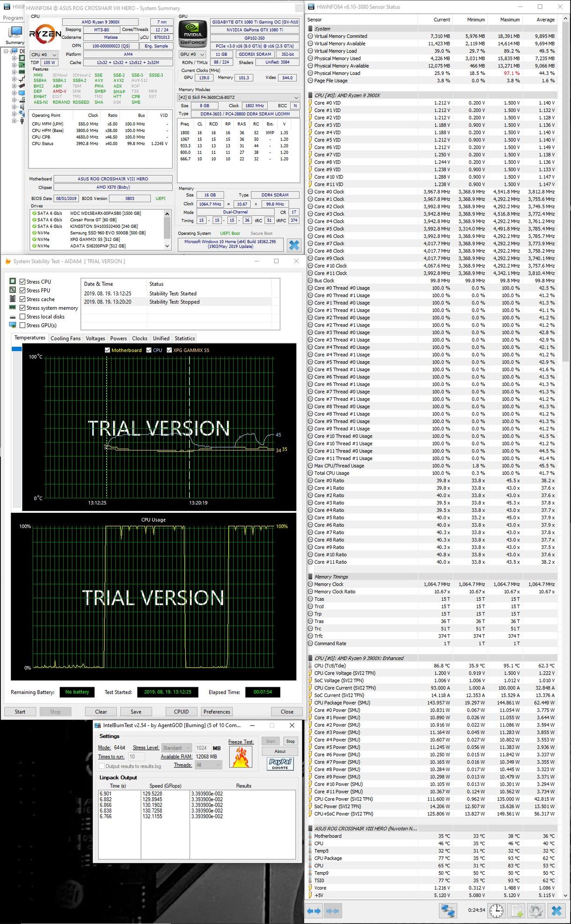Open Threads All dropdown in IntelBurnTest
Image resolution: width=571 pixels, height=924 pixels.
(x=208, y=765)
